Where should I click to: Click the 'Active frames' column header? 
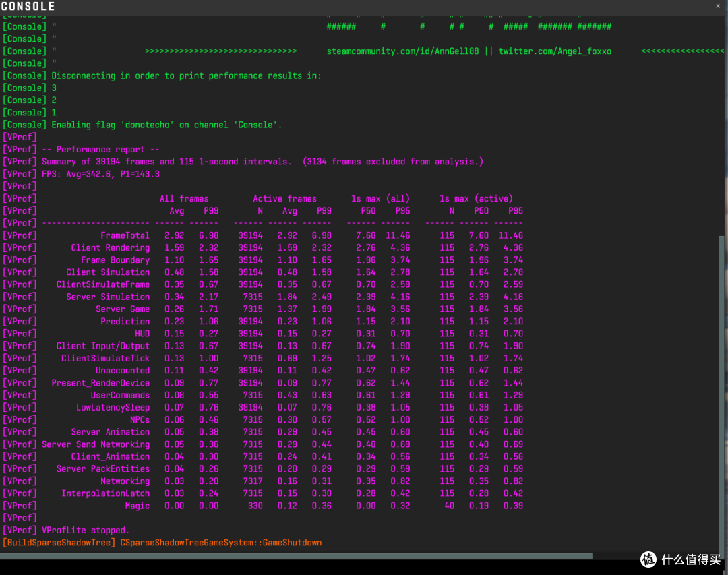coord(284,199)
